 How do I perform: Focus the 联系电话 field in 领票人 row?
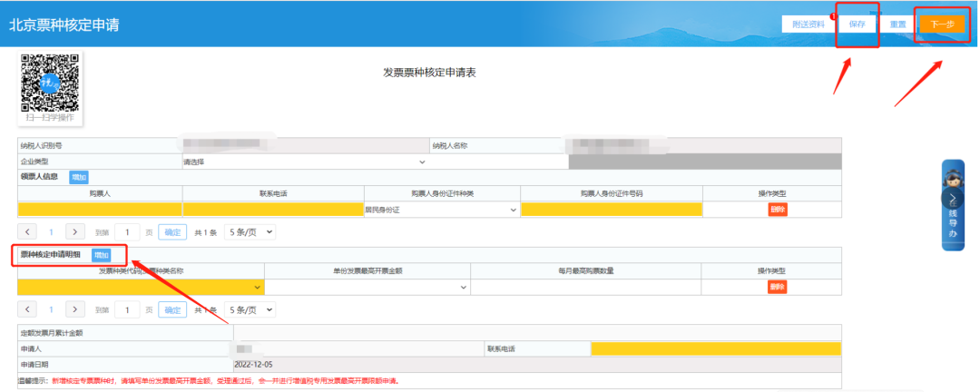[x=273, y=210]
